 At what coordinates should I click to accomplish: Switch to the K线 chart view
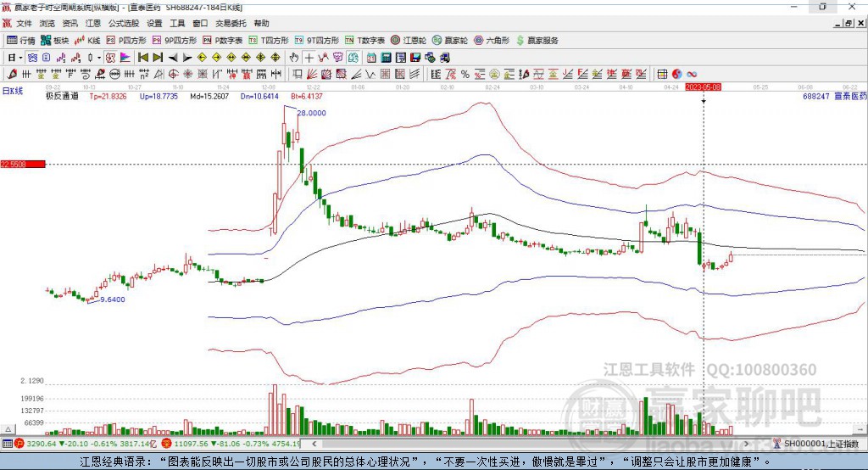click(87, 41)
